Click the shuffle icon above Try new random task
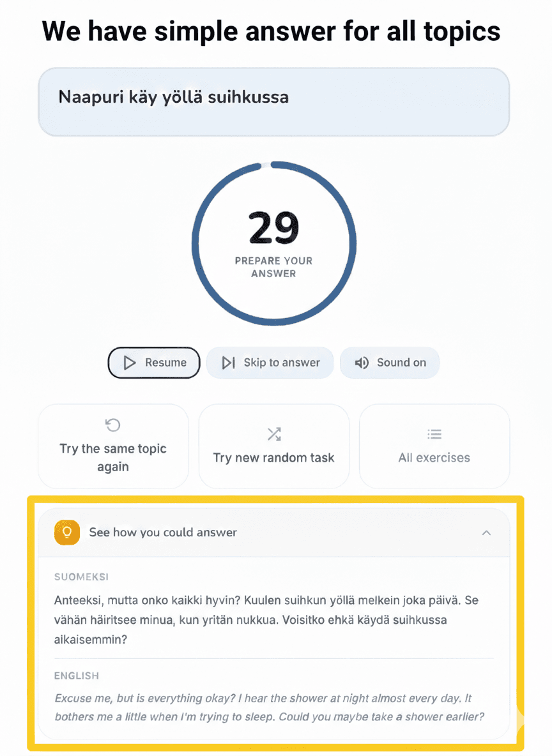Image resolution: width=552 pixels, height=756 pixels. (x=273, y=434)
